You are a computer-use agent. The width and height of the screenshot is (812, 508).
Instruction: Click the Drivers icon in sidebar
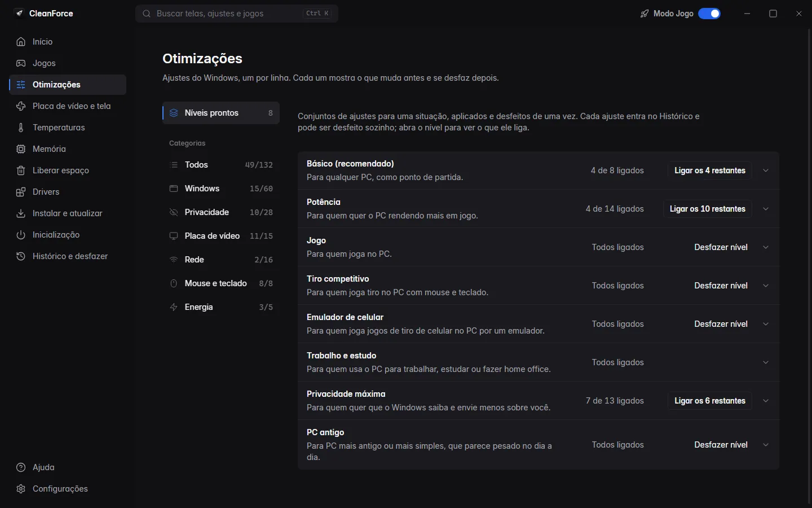(x=21, y=192)
